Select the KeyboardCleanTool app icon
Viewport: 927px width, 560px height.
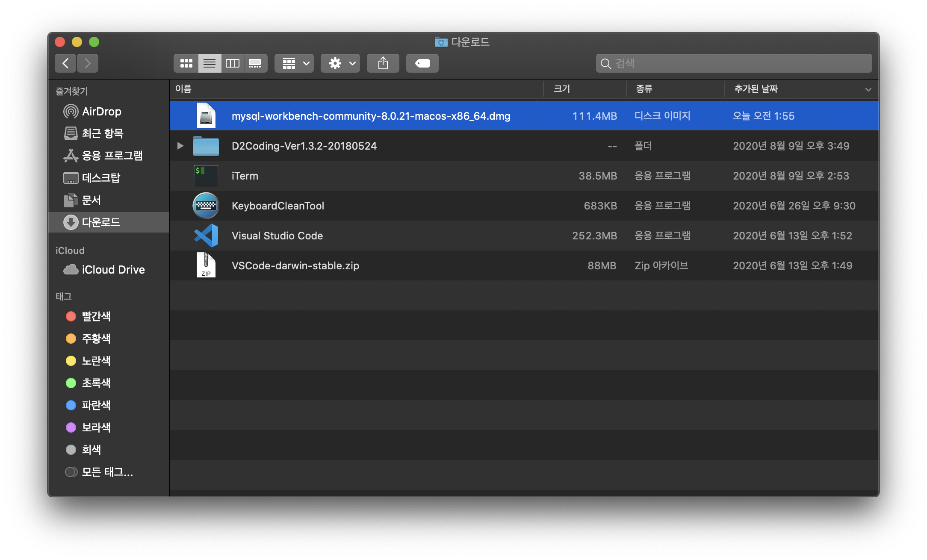206,206
